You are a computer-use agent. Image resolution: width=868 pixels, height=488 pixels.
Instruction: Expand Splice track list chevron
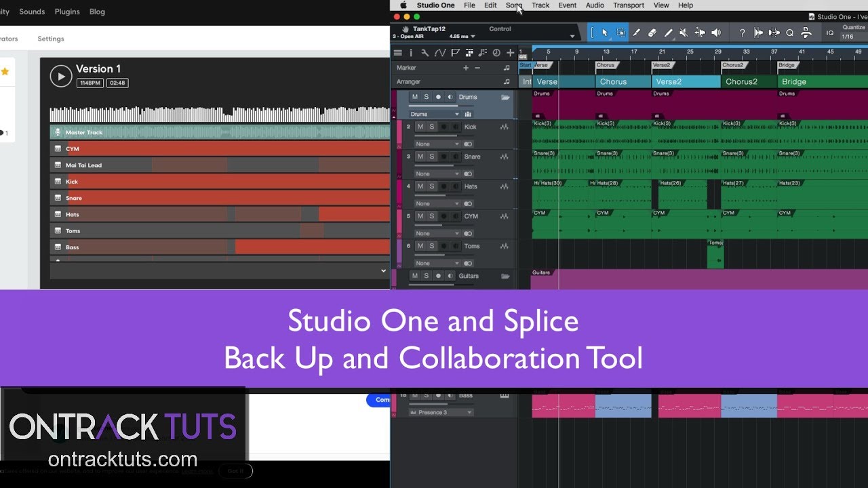384,270
